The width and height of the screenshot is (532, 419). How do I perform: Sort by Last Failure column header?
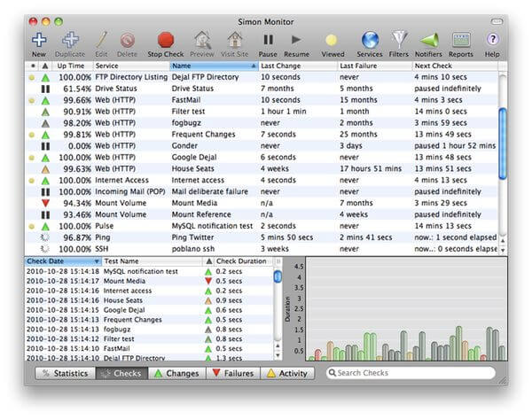click(374, 66)
